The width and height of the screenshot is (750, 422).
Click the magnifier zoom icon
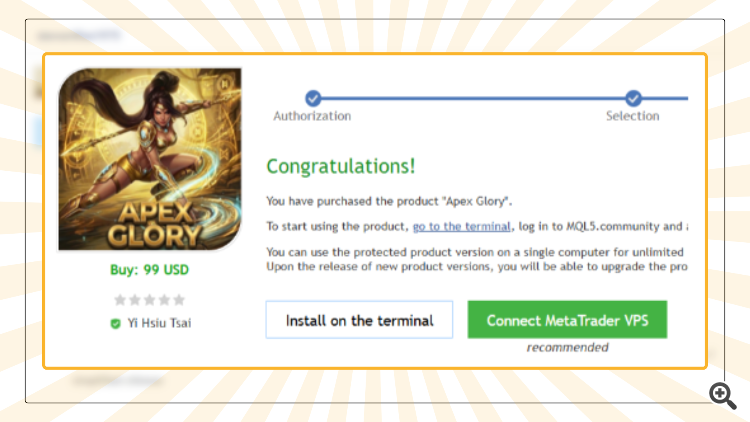[722, 395]
